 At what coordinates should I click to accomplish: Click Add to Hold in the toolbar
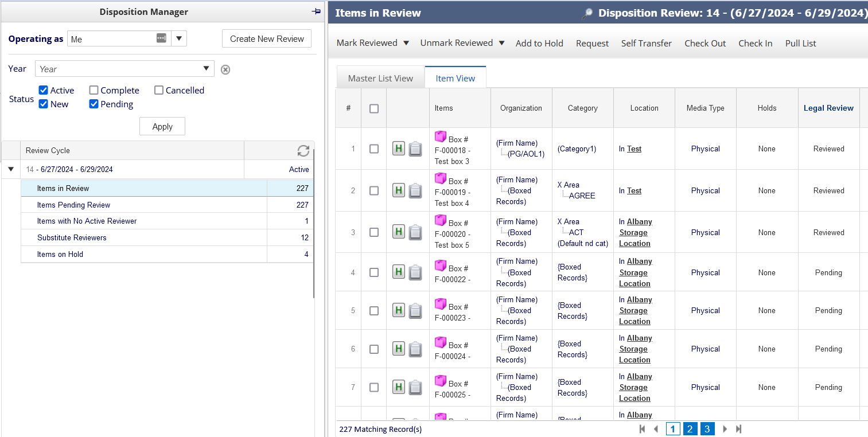pos(539,43)
